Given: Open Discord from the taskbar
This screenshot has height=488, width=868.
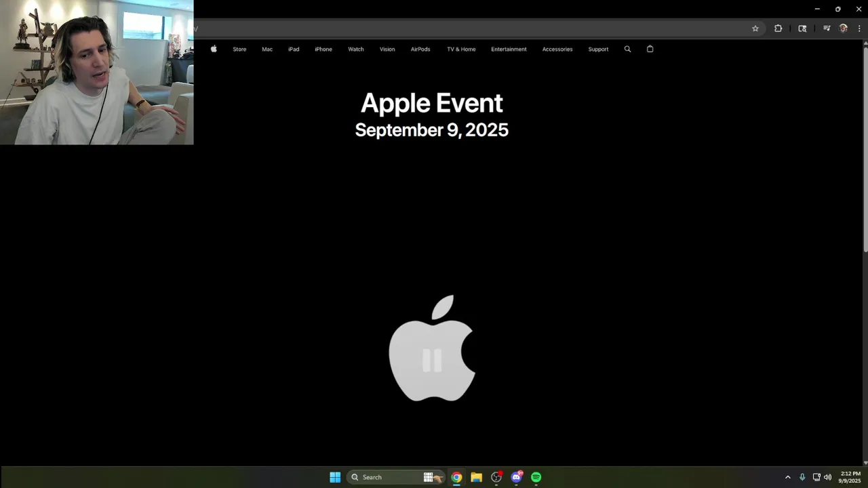Looking at the screenshot, I should click(x=516, y=477).
